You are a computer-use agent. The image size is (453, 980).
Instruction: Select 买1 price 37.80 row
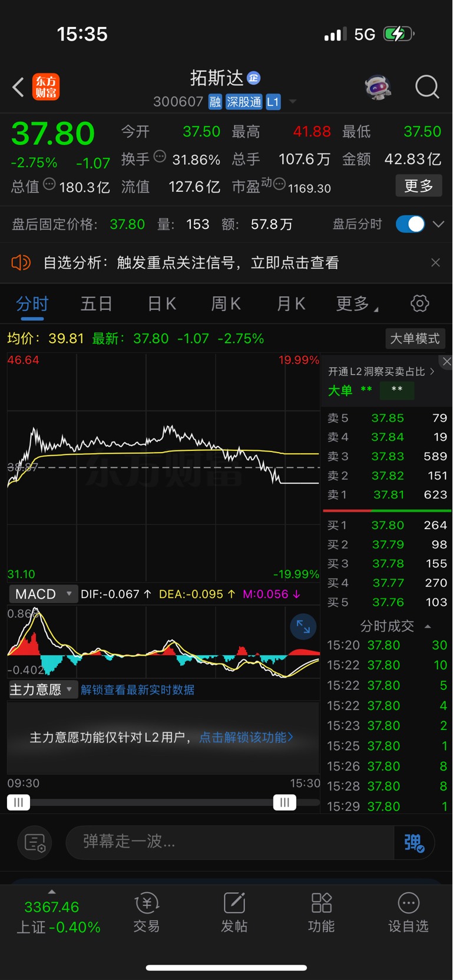[387, 525]
